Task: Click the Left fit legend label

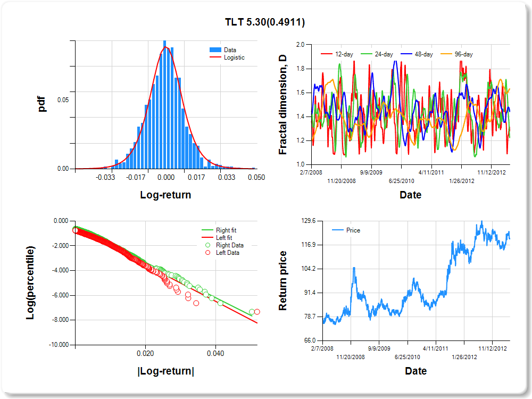Action: 224,238
